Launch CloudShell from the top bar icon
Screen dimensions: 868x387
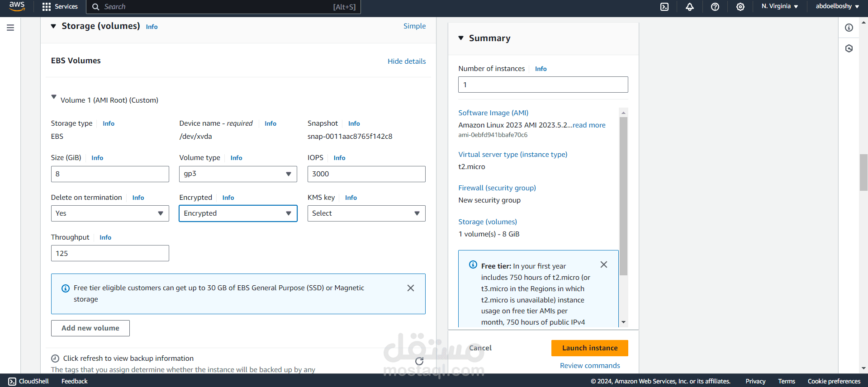pos(664,7)
